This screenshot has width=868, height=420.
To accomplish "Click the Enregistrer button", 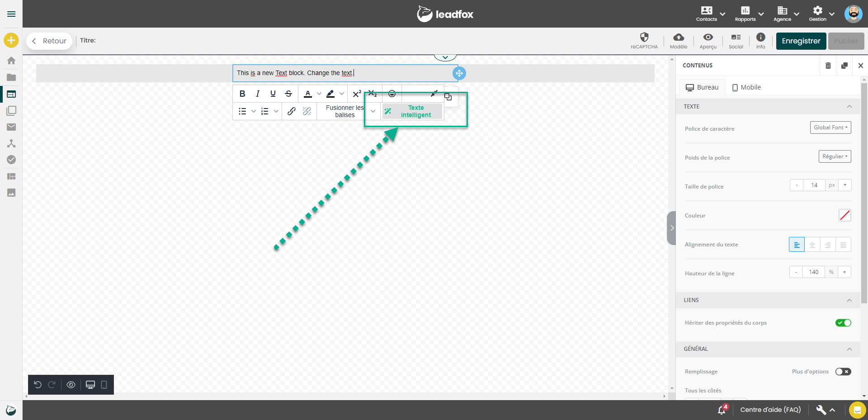I will [801, 41].
